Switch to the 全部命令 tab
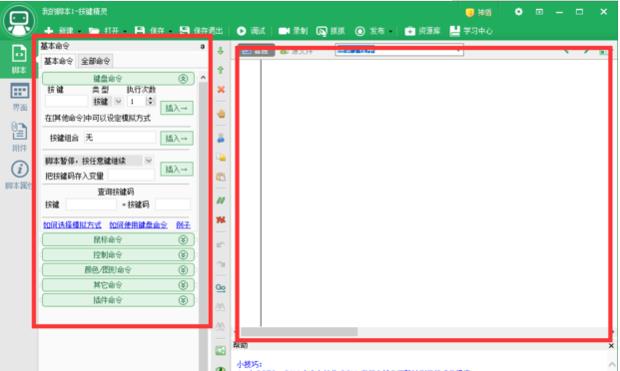The width and height of the screenshot is (620, 371). pos(95,61)
